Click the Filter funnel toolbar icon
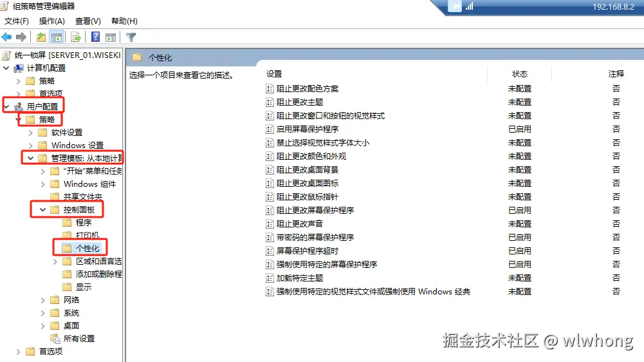This screenshot has width=644, height=362. pos(131,37)
